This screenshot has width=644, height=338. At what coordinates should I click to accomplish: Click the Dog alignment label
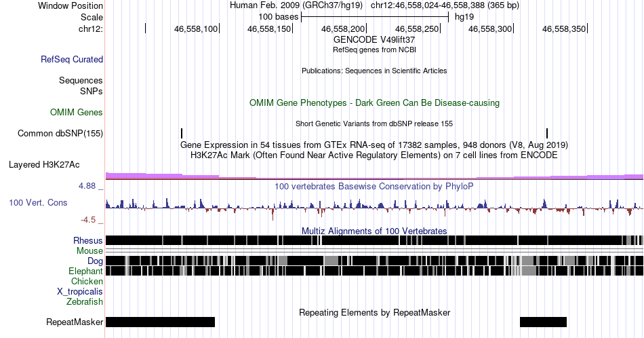point(95,261)
